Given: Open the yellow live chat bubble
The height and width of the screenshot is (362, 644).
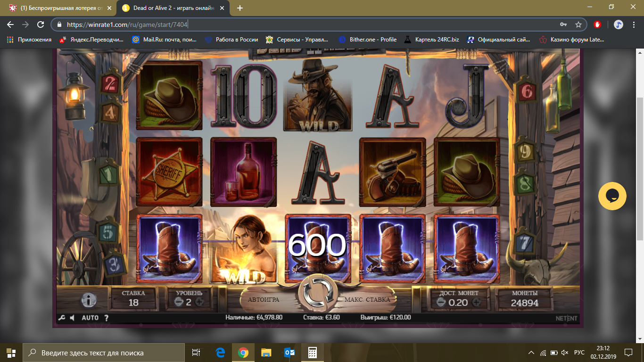Looking at the screenshot, I should click(612, 196).
